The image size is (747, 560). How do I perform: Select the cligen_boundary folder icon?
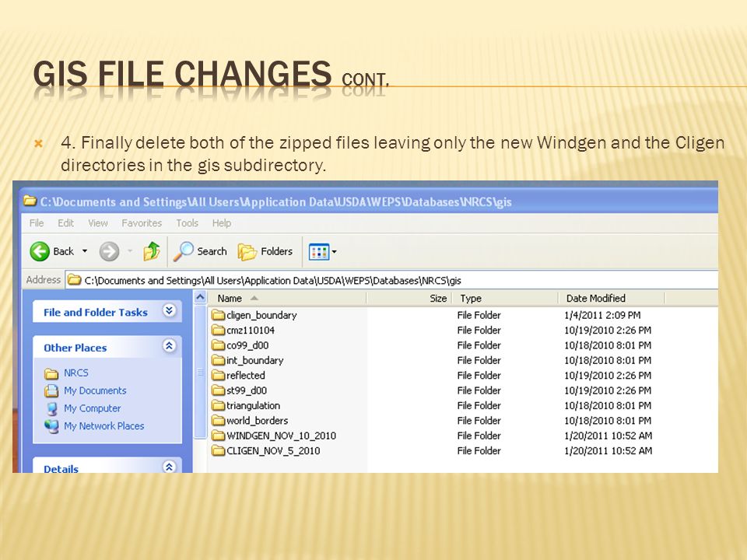[218, 315]
